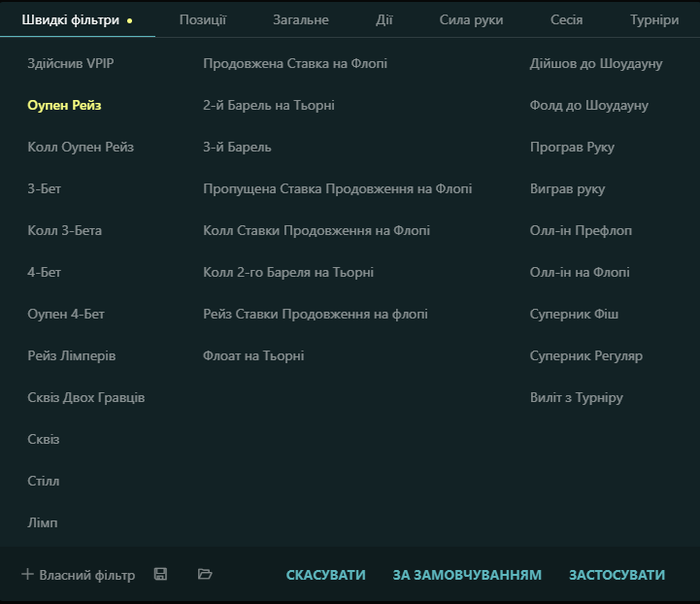Toggle the 4-Бет filter
This screenshot has height=604, width=700.
tap(45, 272)
